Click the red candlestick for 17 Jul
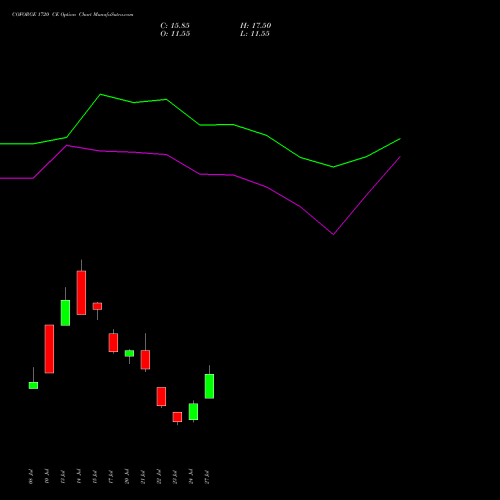 click(113, 342)
